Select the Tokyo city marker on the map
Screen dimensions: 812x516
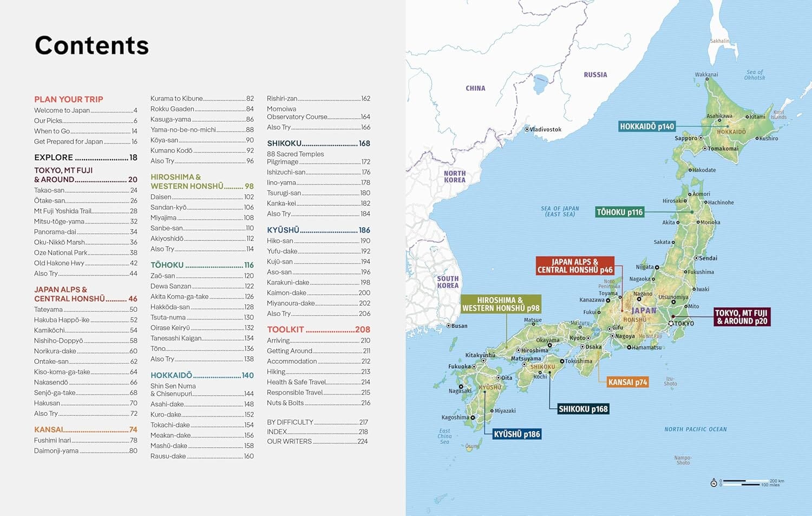[x=671, y=323]
